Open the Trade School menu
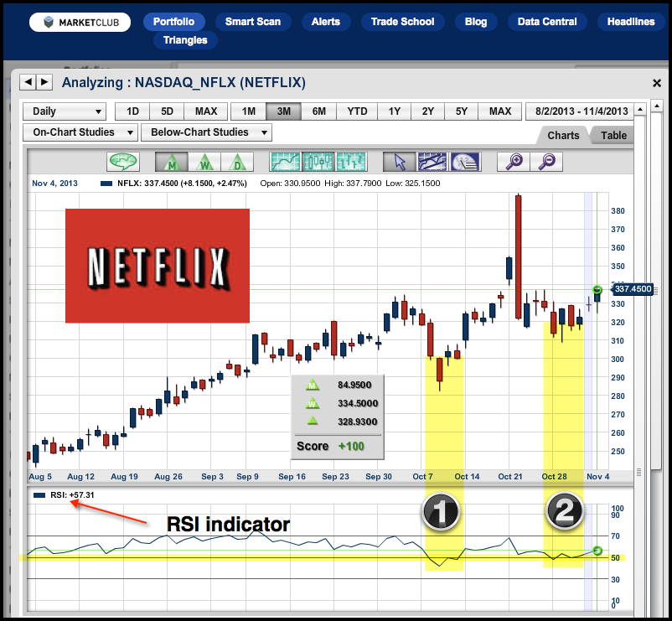 [x=402, y=22]
